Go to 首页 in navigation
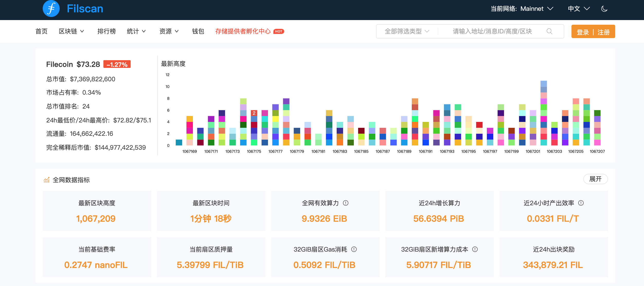Screen dimensions: 644x286 pyautogui.click(x=41, y=31)
